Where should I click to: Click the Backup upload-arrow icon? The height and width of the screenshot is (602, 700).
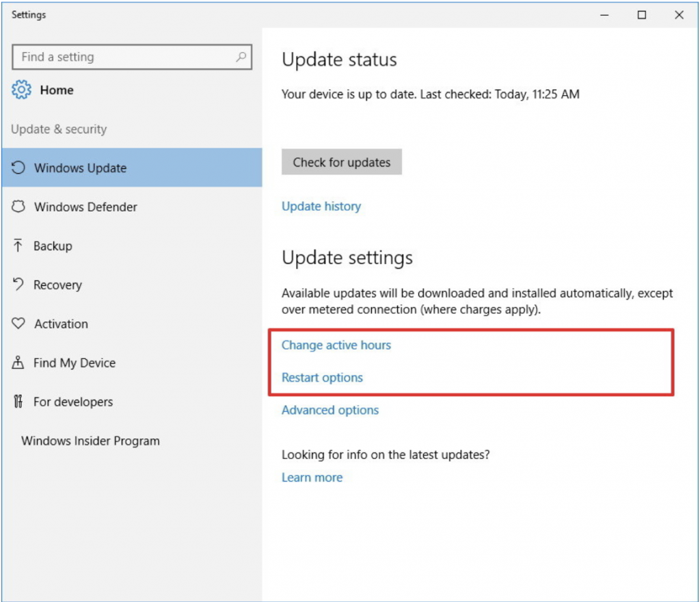19,246
